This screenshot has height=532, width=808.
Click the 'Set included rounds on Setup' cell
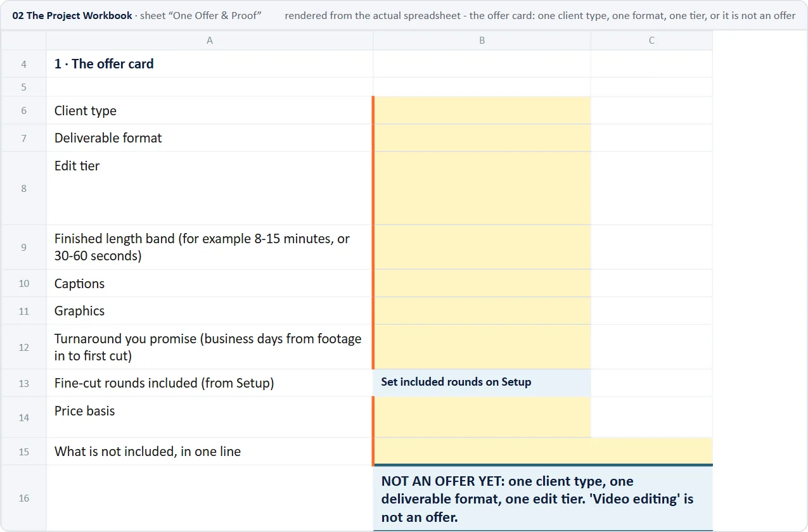482,383
